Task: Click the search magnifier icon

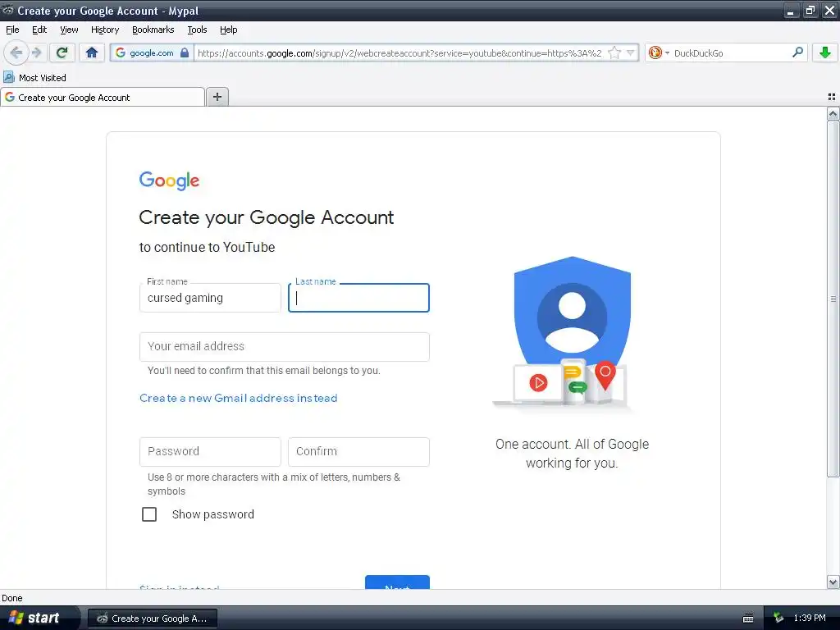Action: pyautogui.click(x=797, y=52)
